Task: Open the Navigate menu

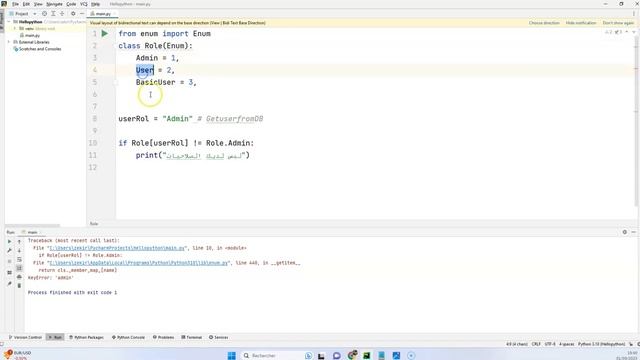Action: click(54, 4)
